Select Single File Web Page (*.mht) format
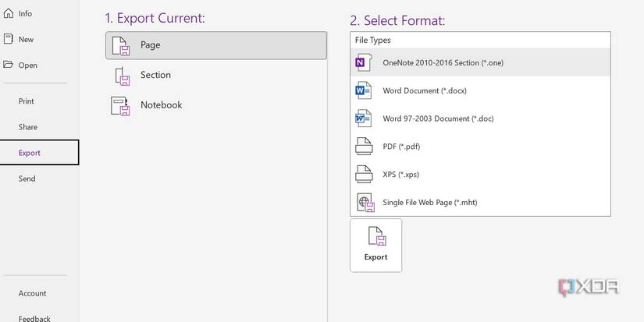The height and width of the screenshot is (322, 644). pyautogui.click(x=480, y=202)
